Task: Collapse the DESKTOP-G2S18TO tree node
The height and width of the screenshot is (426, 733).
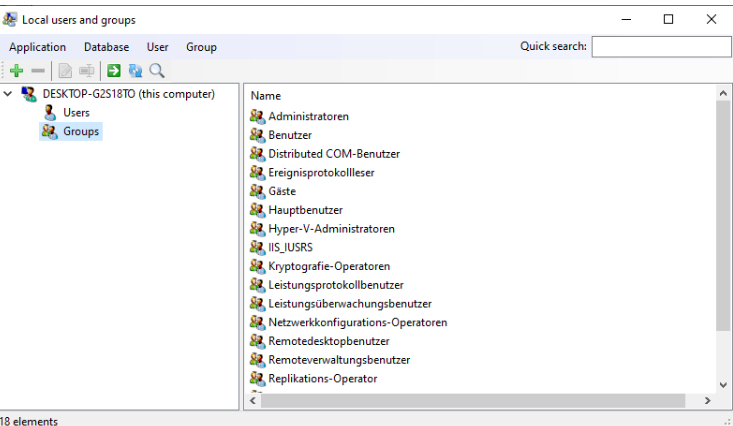Action: [7, 94]
